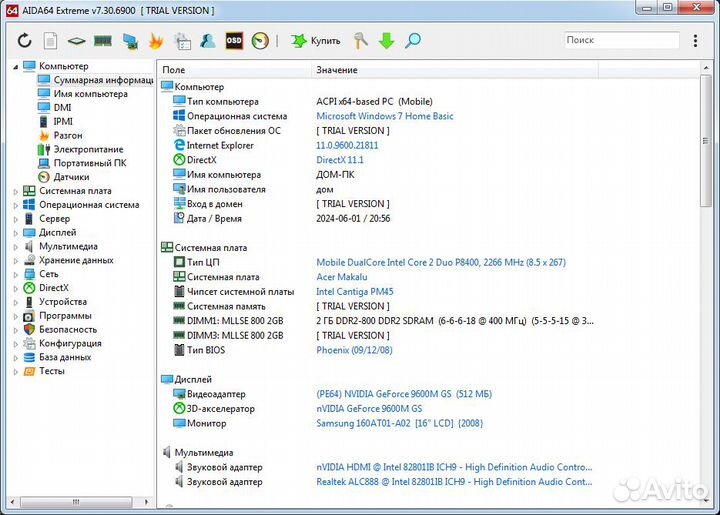Viewport: 720px width, 515px height.
Task: Select База данных in the tree
Action: pyautogui.click(x=65, y=357)
